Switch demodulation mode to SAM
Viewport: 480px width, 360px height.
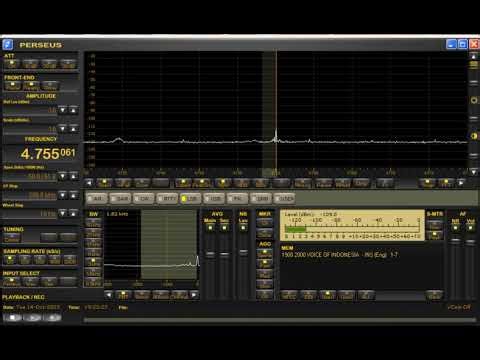tap(121, 198)
